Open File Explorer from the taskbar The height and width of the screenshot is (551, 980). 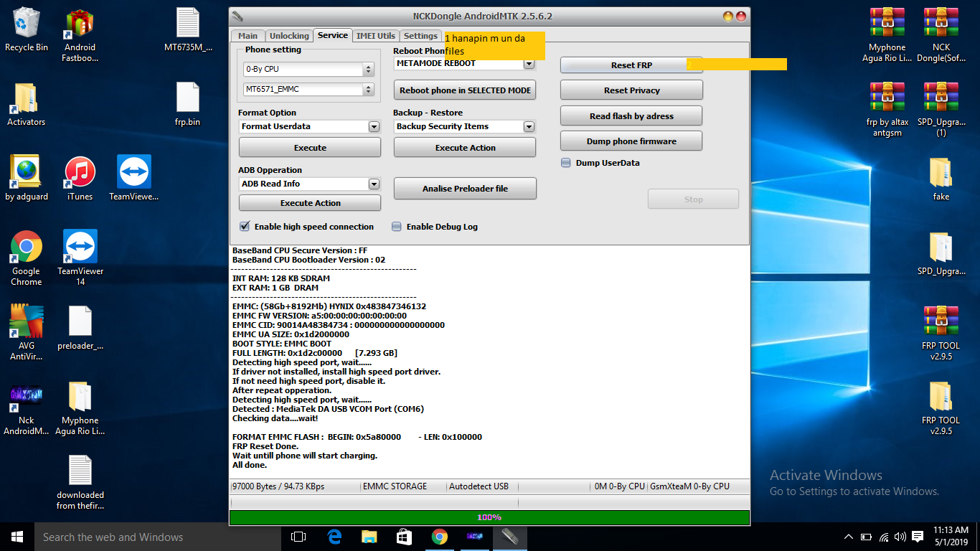tap(369, 537)
